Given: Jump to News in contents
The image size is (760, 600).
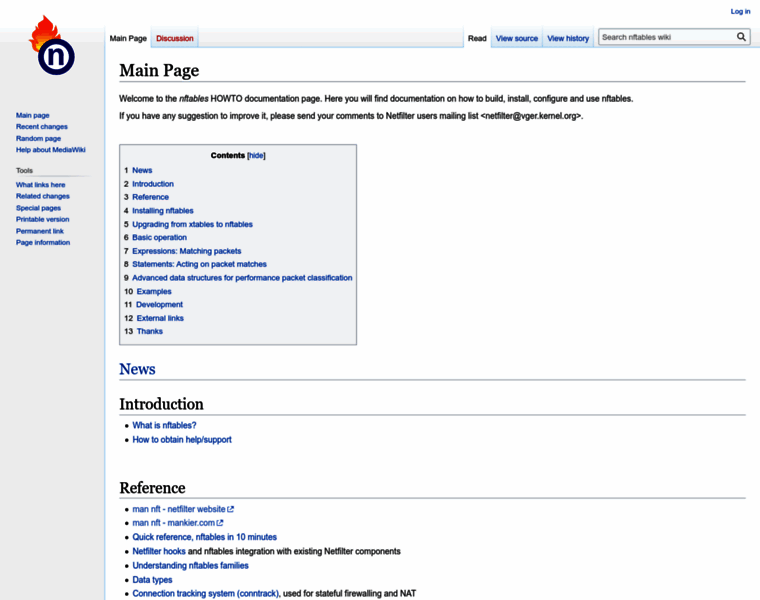Looking at the screenshot, I should click(142, 170).
